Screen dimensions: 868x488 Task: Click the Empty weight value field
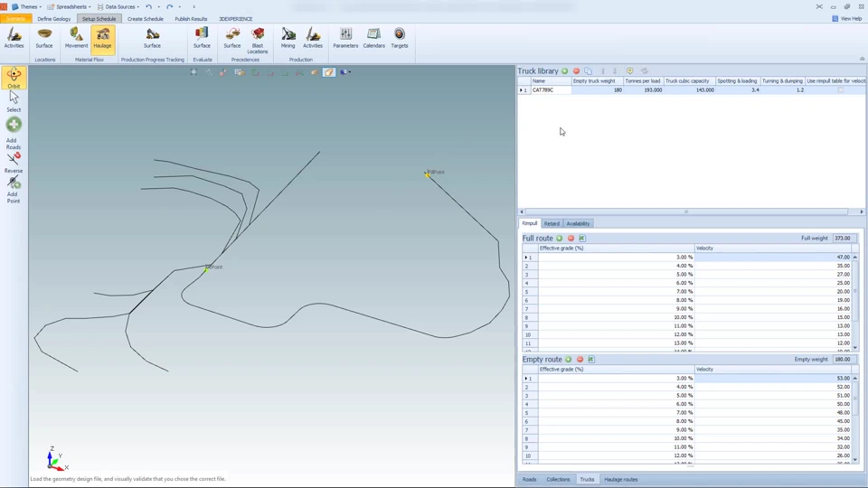pos(844,359)
